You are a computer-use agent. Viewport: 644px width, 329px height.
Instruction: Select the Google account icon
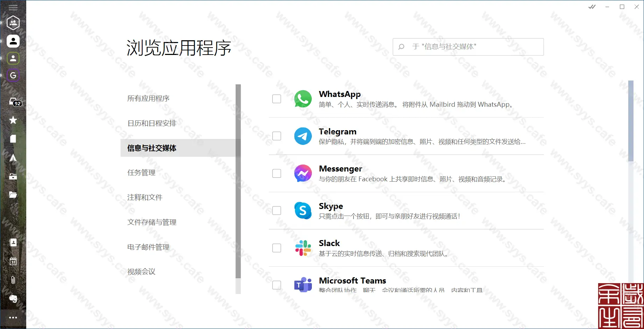(x=13, y=75)
